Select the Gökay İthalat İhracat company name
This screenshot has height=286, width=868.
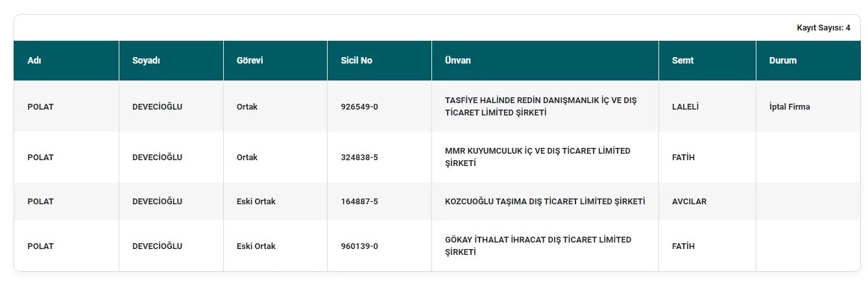pos(538,246)
